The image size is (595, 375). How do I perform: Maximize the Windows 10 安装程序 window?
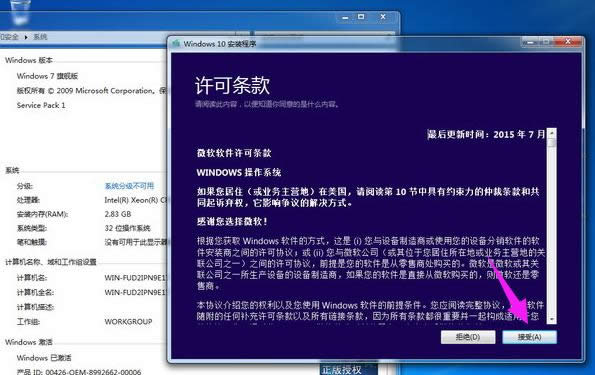coord(547,42)
